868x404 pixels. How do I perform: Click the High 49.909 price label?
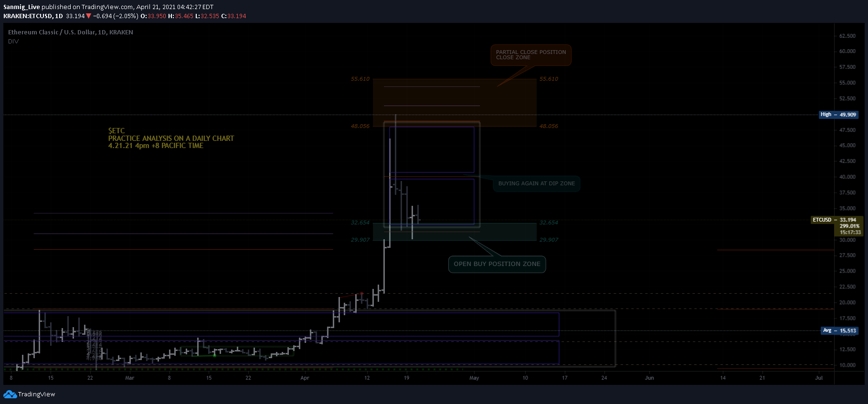click(x=838, y=115)
